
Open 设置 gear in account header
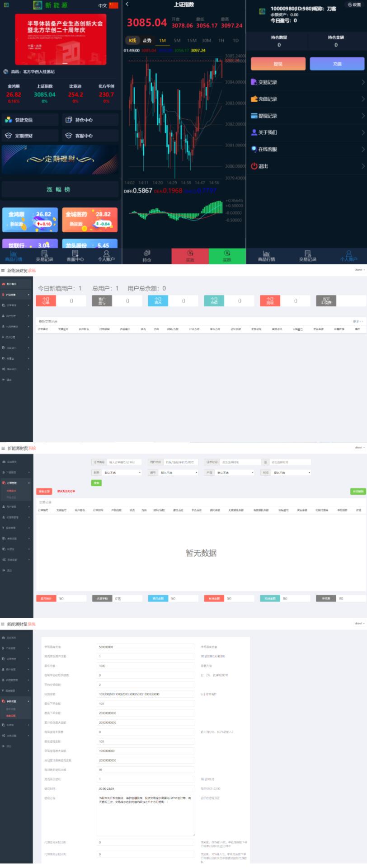click(x=354, y=5)
